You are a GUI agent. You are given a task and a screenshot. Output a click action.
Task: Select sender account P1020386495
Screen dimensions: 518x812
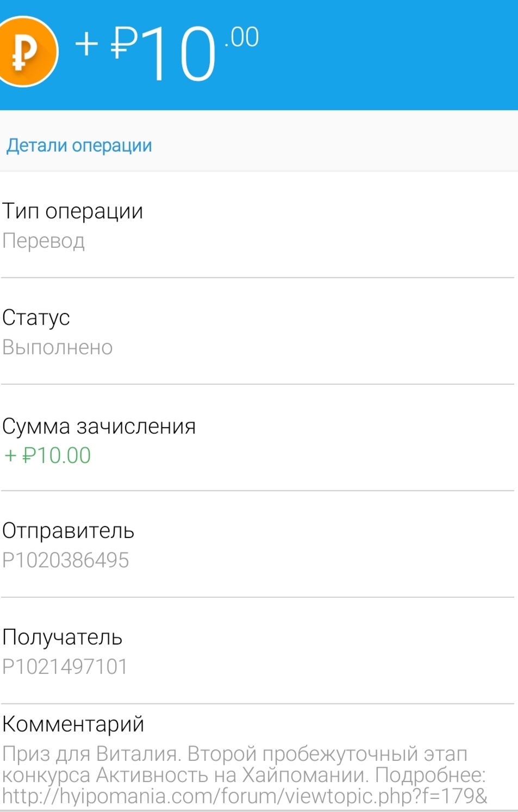[x=65, y=560]
